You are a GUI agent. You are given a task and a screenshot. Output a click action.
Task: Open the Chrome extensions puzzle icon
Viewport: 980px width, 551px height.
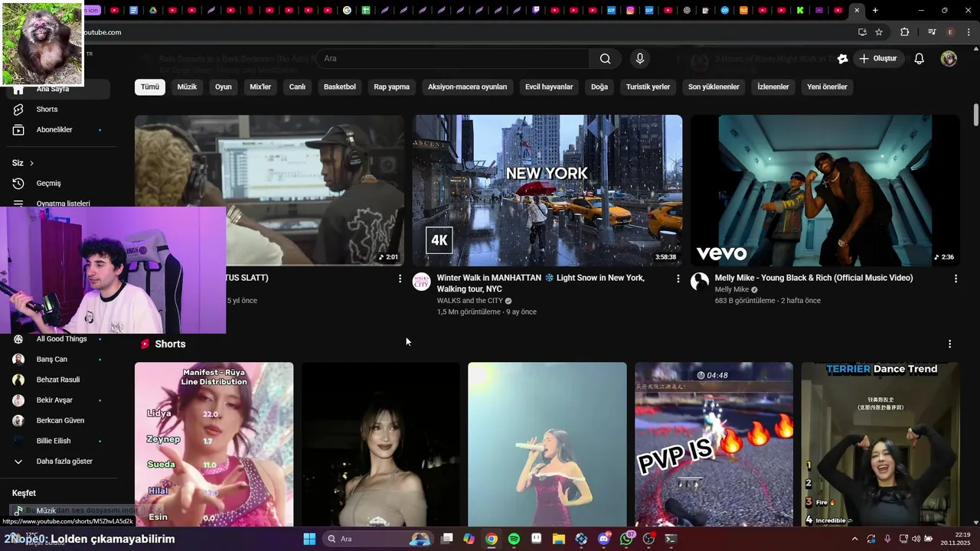(x=905, y=32)
